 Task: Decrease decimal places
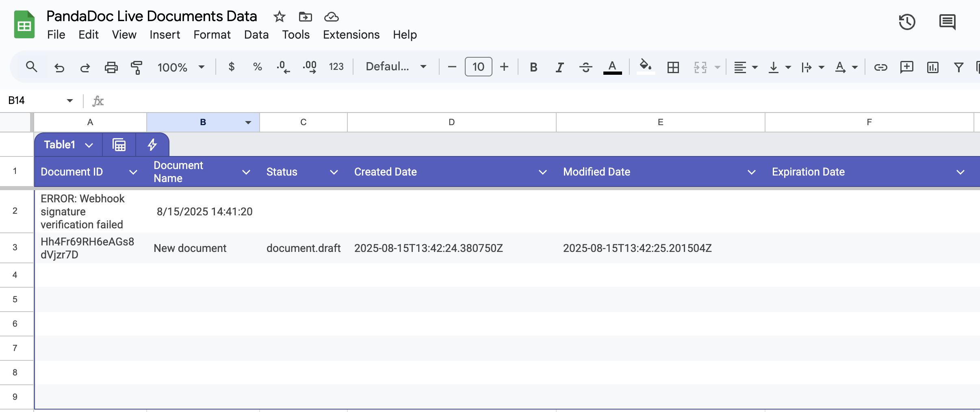pyautogui.click(x=283, y=67)
